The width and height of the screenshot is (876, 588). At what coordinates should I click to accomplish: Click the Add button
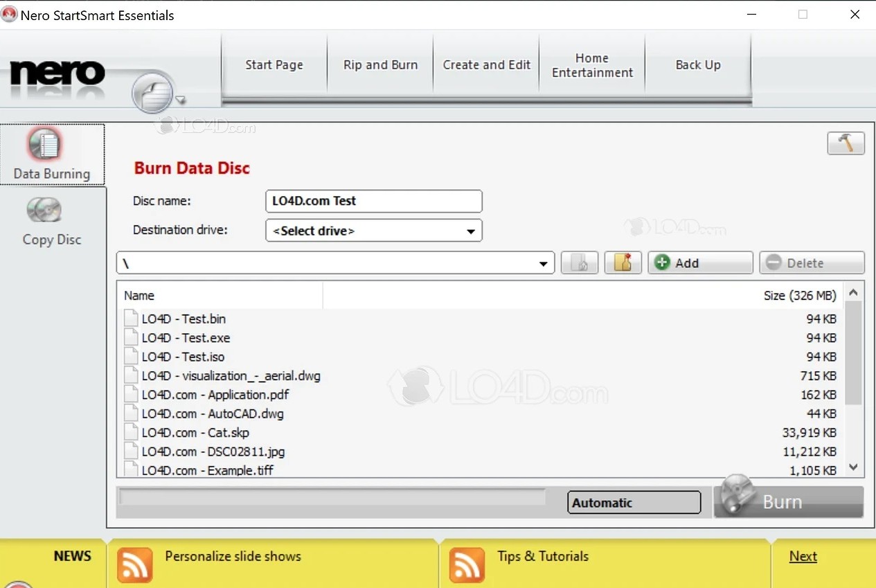click(699, 262)
